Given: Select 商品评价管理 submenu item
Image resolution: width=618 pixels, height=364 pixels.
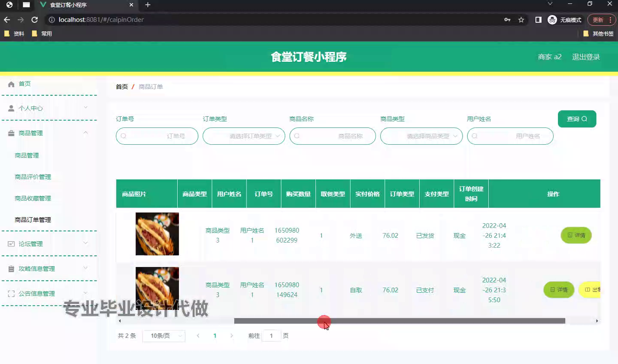Looking at the screenshot, I should tap(33, 177).
